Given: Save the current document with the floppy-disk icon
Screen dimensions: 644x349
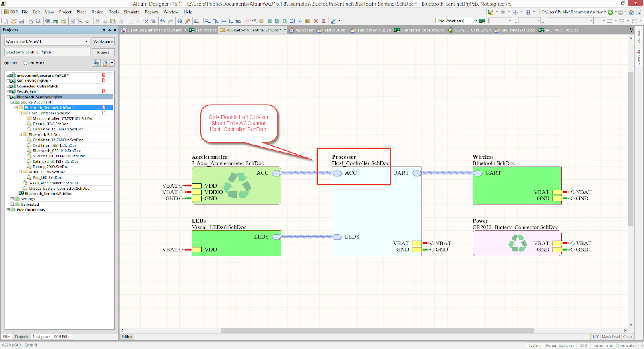Looking at the screenshot, I should coord(21,21).
